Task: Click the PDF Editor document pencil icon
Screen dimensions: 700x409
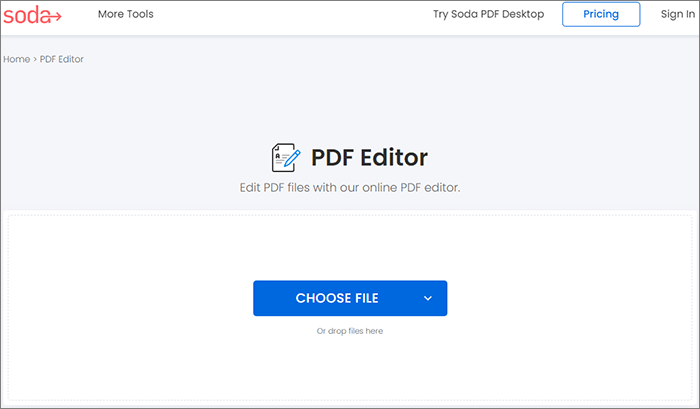Action: (286, 158)
